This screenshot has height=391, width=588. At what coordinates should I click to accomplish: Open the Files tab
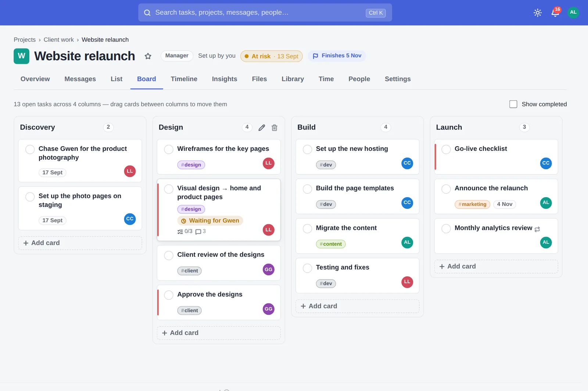click(259, 79)
